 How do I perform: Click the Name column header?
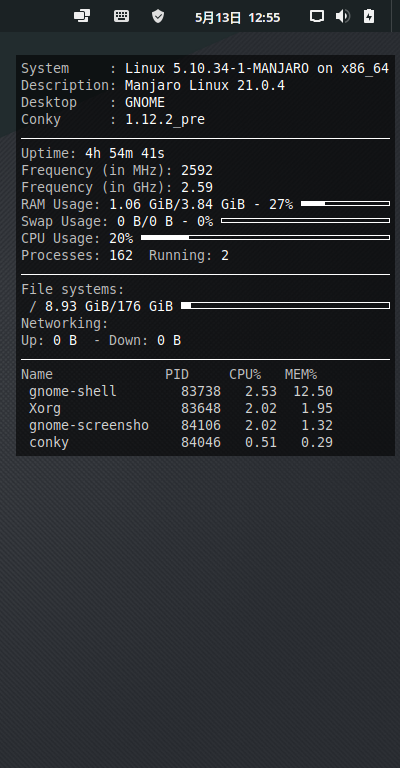[37, 375]
